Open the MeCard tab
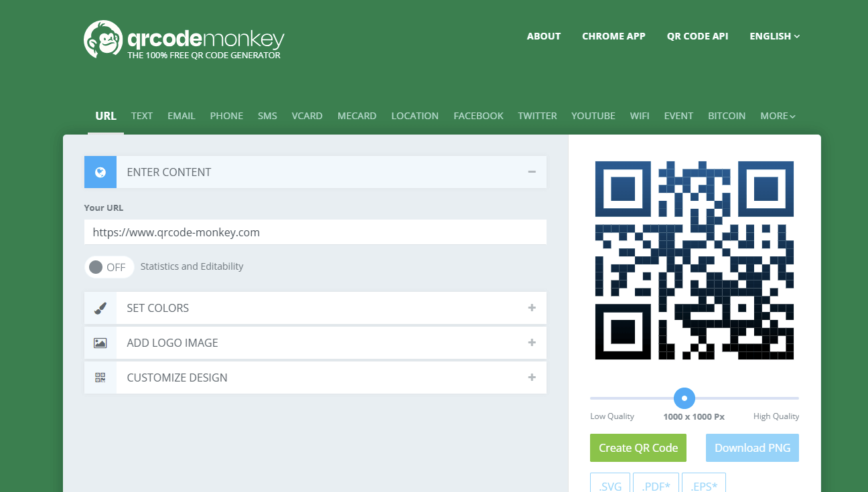Image resolution: width=868 pixels, height=492 pixels. [357, 116]
